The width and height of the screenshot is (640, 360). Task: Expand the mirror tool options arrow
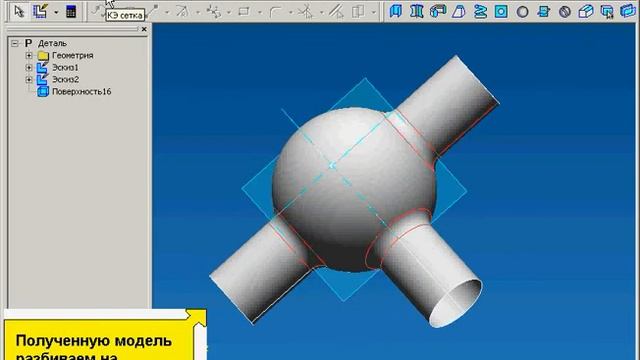click(x=322, y=12)
